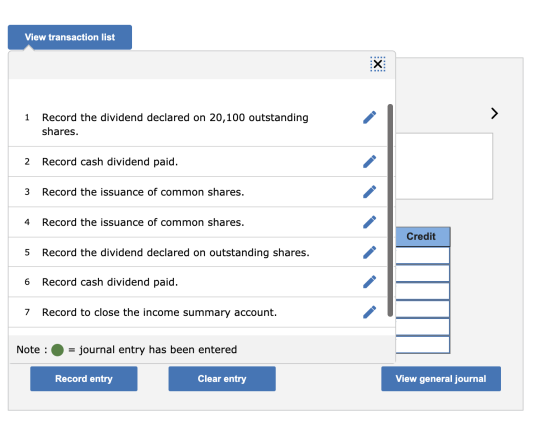This screenshot has width=560, height=444.
Task: Edit transaction 7 close income summary account
Action: (x=370, y=312)
